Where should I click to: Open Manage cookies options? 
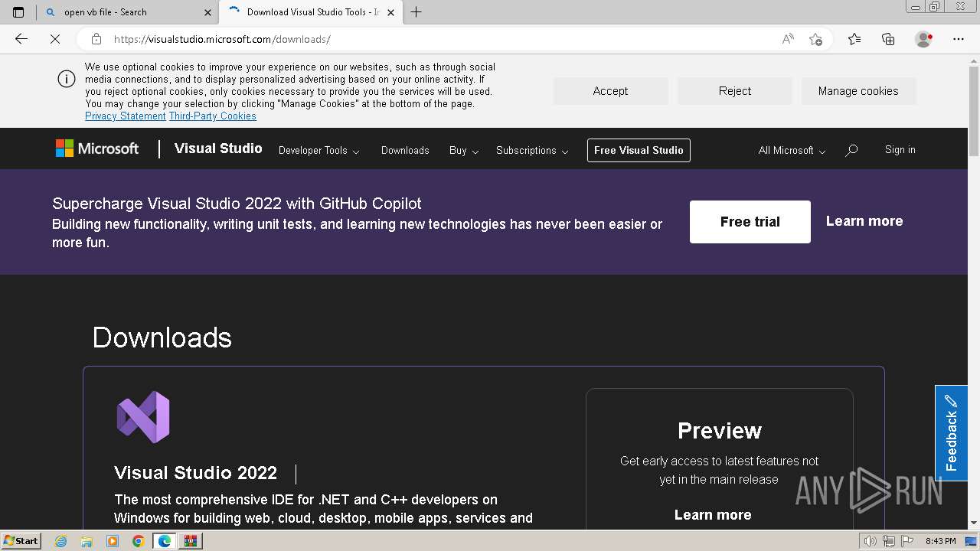858,91
